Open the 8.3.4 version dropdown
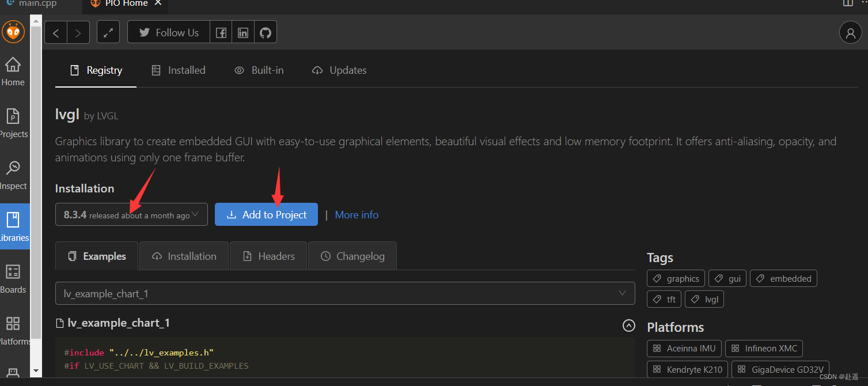 coord(131,214)
